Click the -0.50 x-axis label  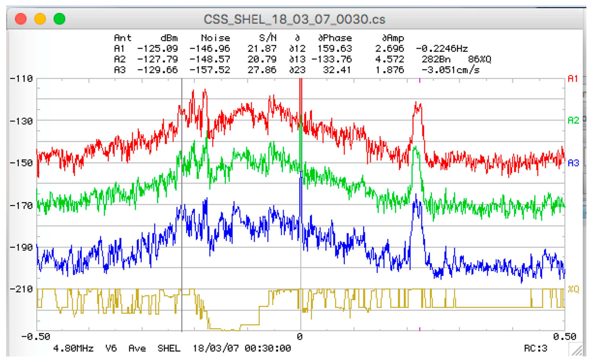[x=36, y=337]
